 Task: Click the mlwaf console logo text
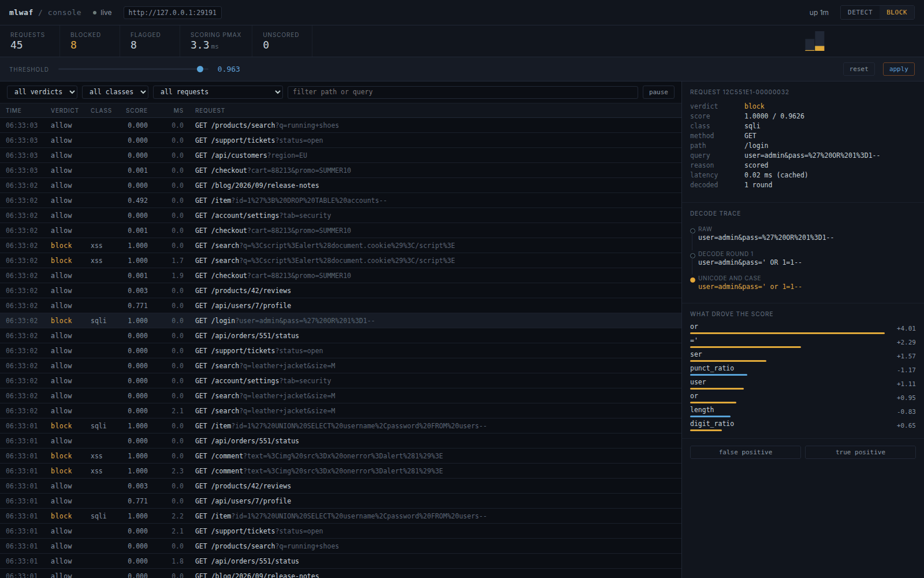tap(45, 12)
